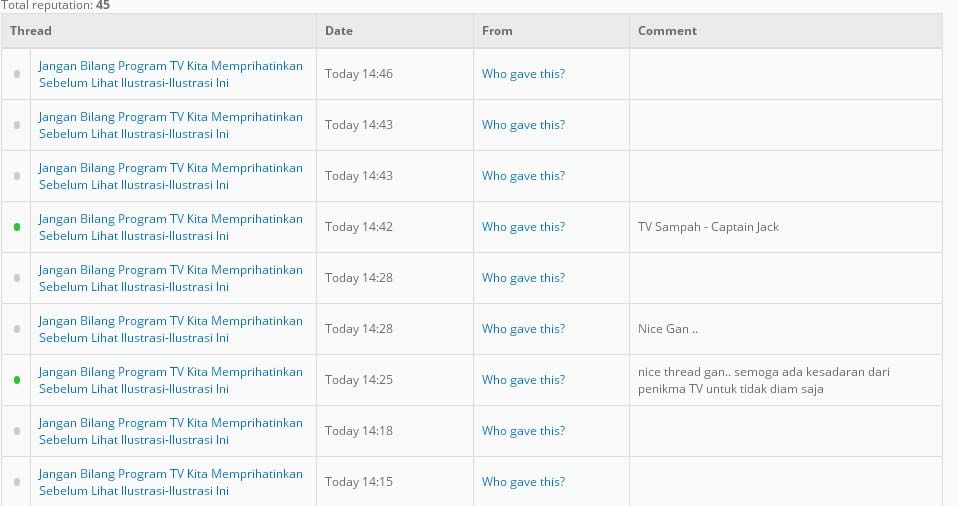The image size is (958, 506).
Task: Click Who gave this? in TV Sampah row
Action: pyautogui.click(x=523, y=227)
